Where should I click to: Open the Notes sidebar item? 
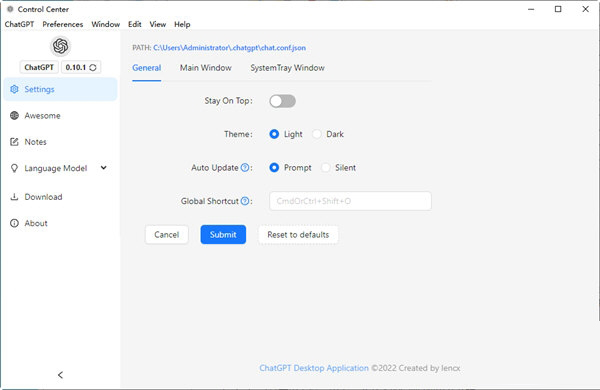click(60, 142)
